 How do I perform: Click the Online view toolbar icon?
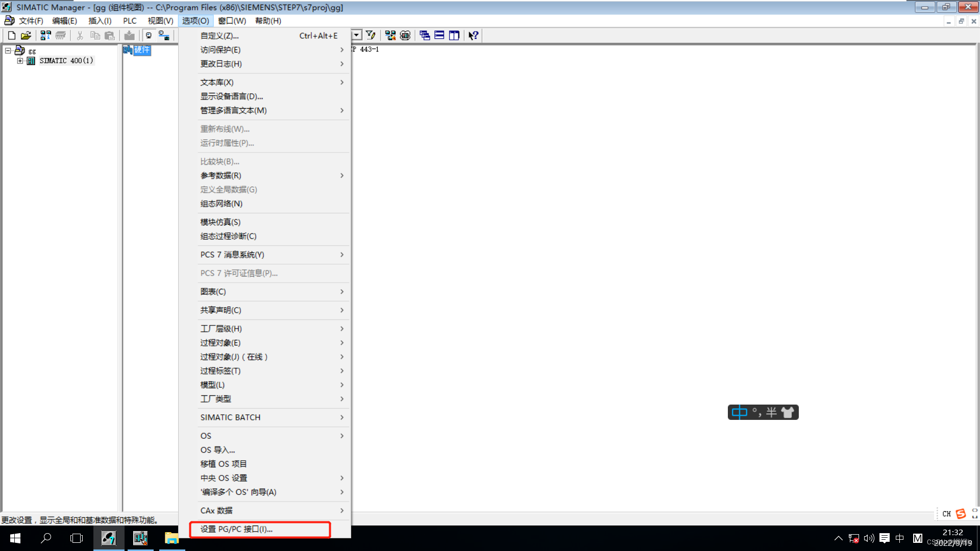click(164, 35)
